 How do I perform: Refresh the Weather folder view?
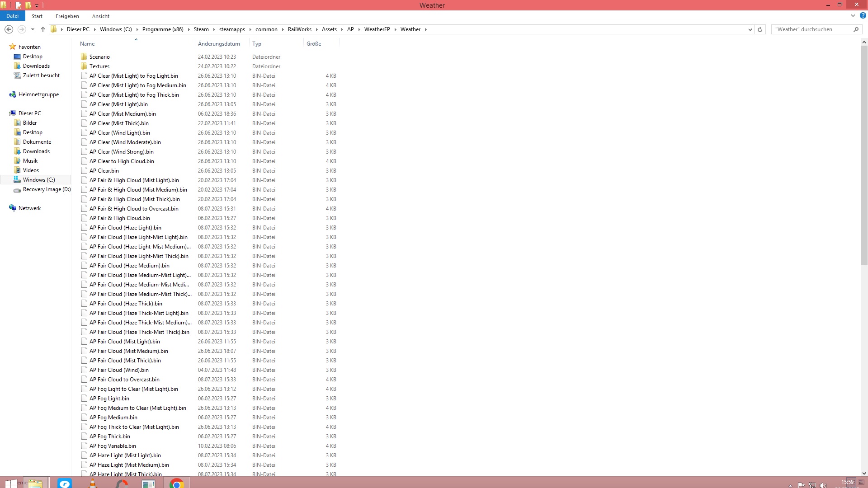click(760, 29)
